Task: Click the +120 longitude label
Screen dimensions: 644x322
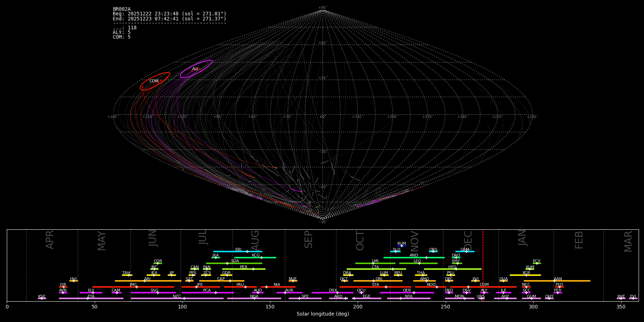Action: click(182, 117)
